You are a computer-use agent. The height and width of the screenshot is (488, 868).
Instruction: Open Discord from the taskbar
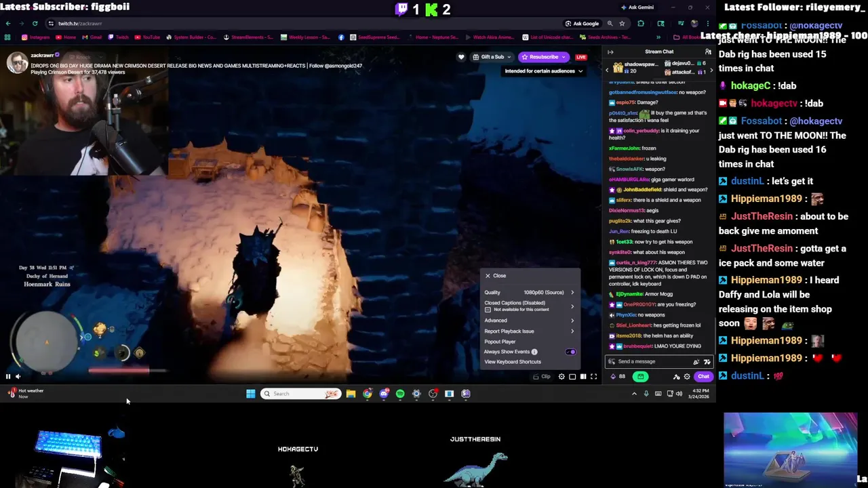click(384, 394)
